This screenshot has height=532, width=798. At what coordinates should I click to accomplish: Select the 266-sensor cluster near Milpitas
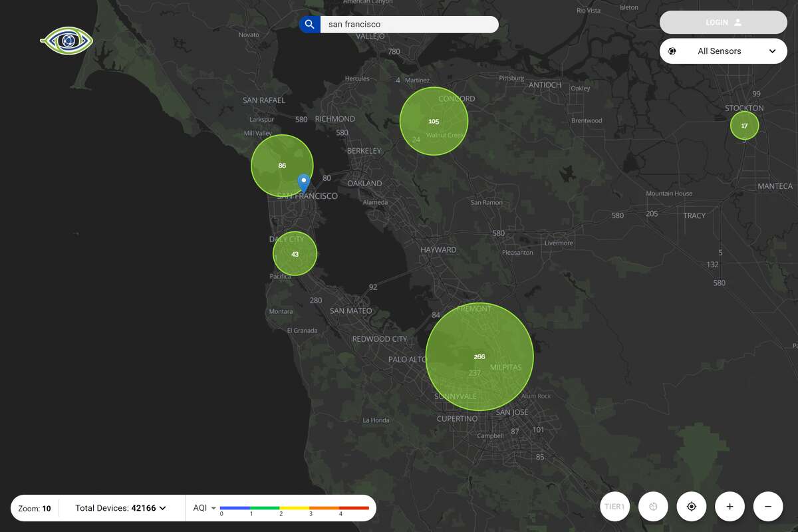click(x=479, y=356)
